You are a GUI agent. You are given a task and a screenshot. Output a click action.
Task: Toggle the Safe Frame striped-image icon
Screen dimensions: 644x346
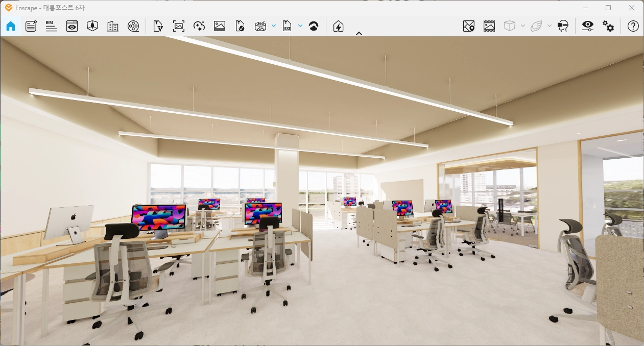pos(489,26)
